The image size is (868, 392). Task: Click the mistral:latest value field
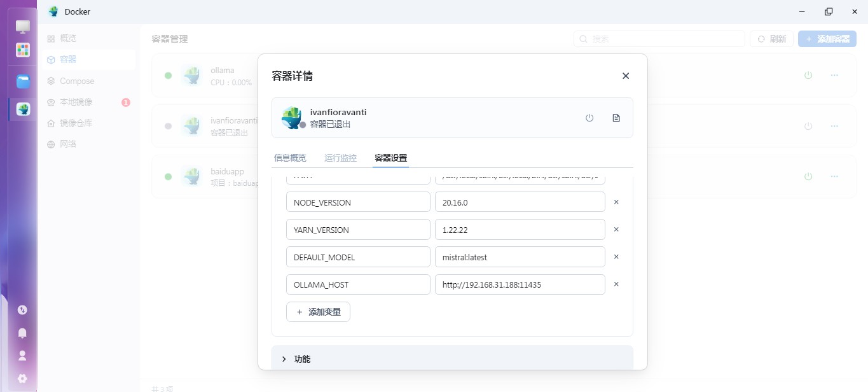click(520, 257)
